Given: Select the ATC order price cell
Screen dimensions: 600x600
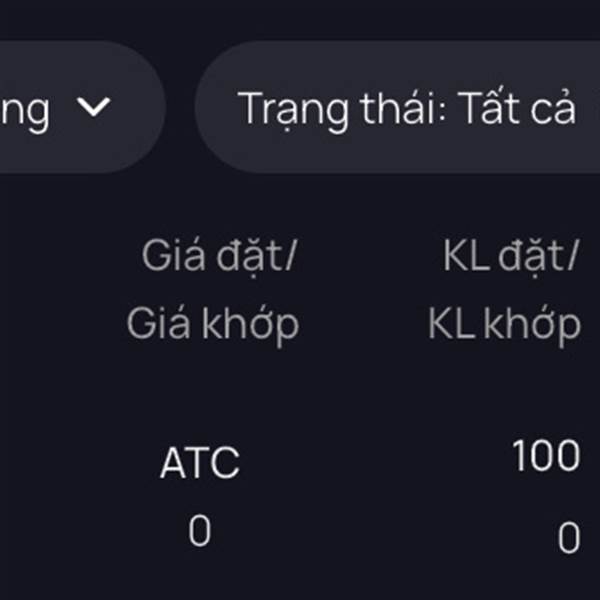Looking at the screenshot, I should point(200,463).
